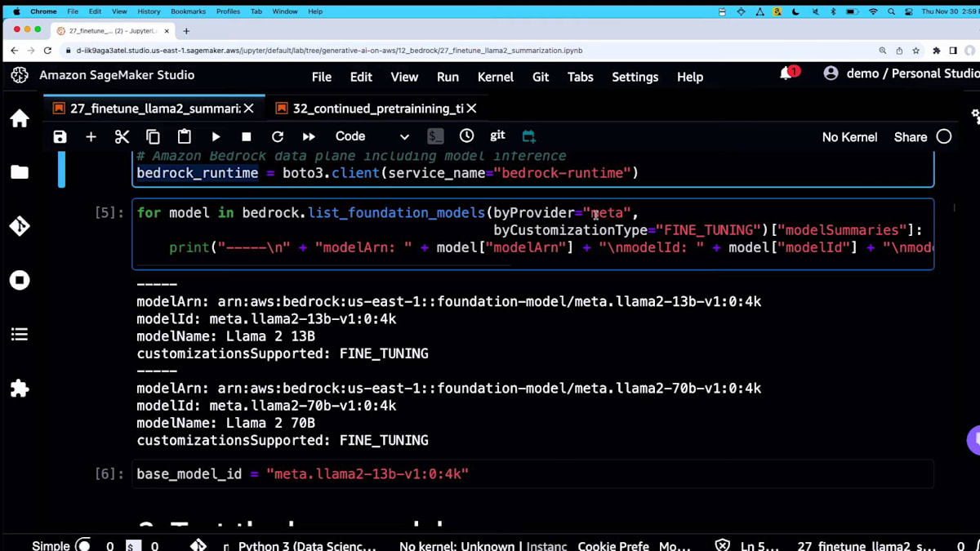Insert a new cell with the plus icon
This screenshot has width=980, height=551.
[91, 137]
